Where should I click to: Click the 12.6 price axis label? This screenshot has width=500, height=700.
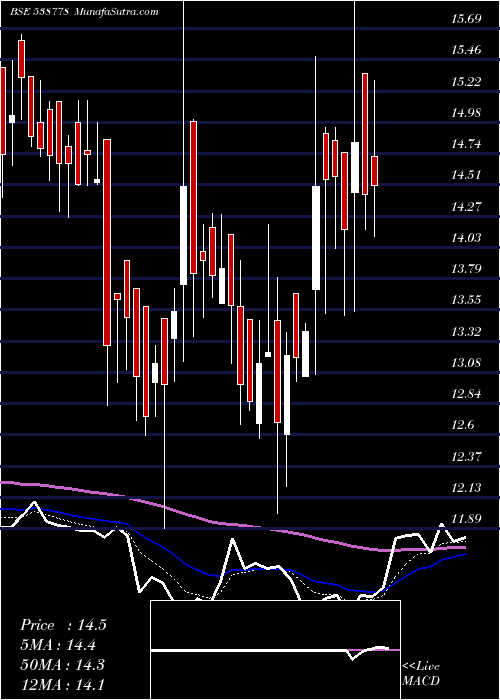(463, 425)
